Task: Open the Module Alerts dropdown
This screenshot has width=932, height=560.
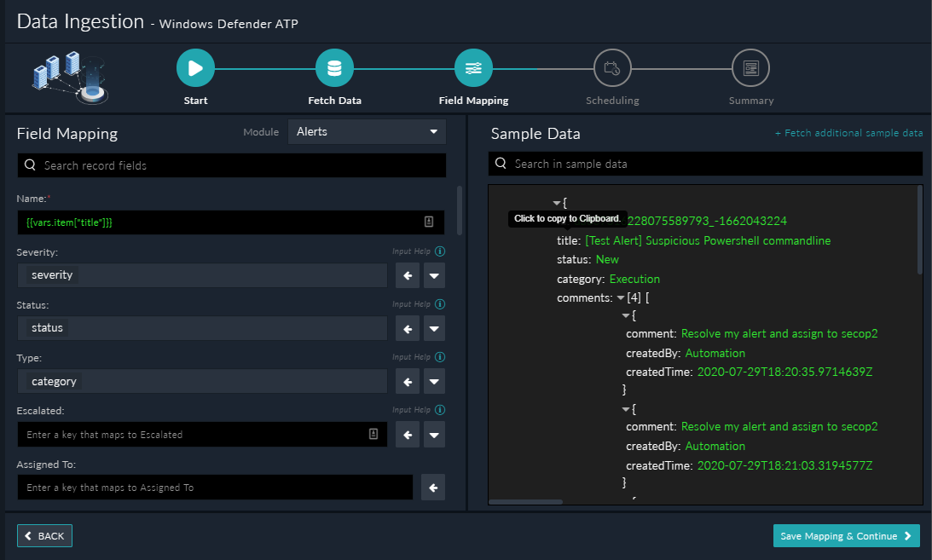Action: [x=367, y=132]
